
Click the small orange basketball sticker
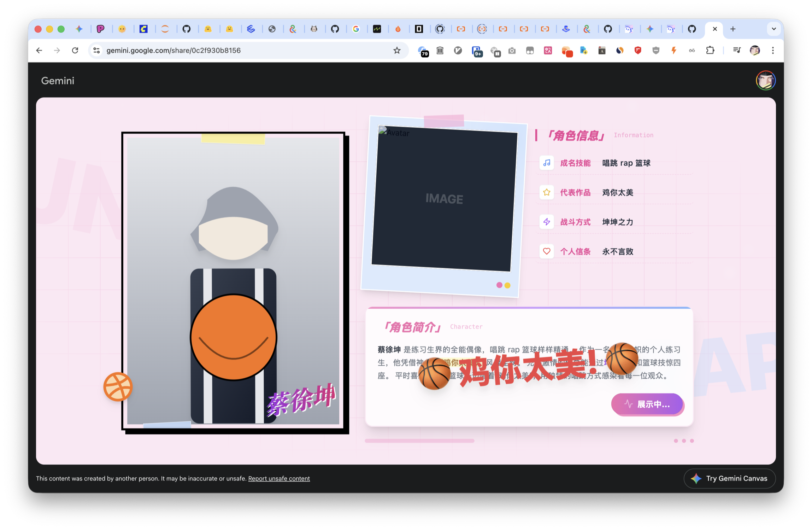[118, 386]
